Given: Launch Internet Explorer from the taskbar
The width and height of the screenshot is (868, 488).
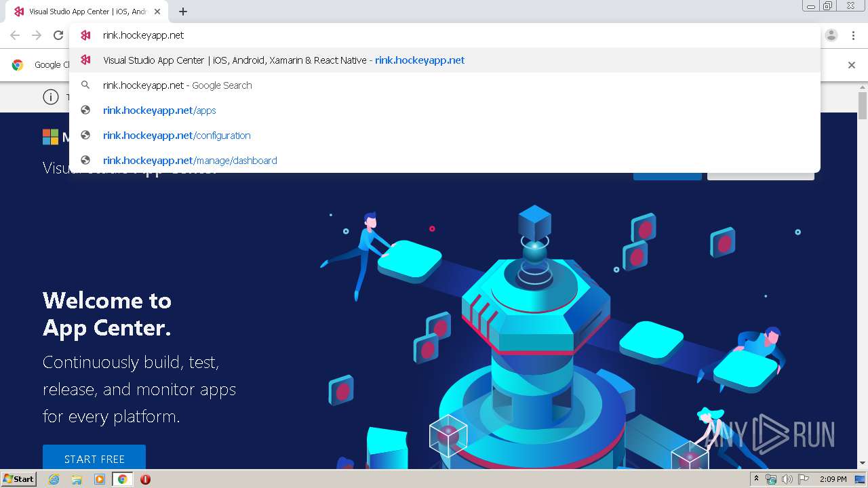Looking at the screenshot, I should [x=54, y=479].
